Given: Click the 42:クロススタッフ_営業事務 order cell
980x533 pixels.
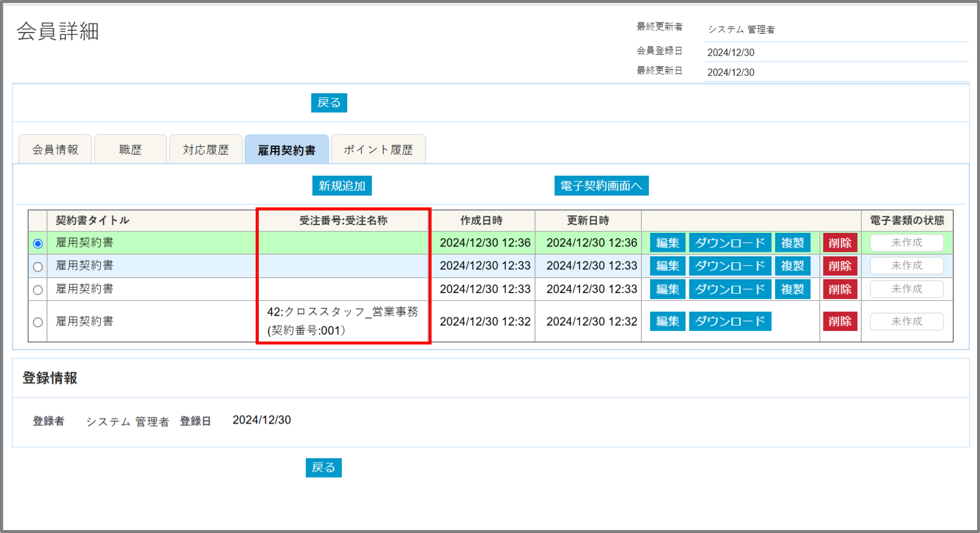Looking at the screenshot, I should pos(342,321).
